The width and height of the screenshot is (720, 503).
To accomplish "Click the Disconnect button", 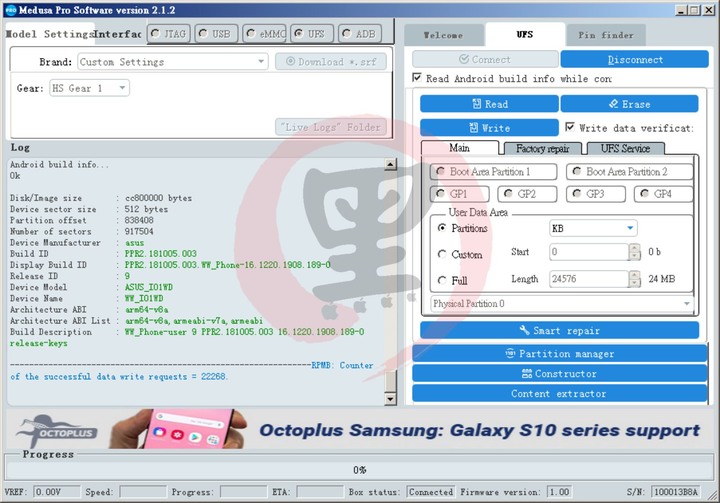I will pyautogui.click(x=635, y=59).
